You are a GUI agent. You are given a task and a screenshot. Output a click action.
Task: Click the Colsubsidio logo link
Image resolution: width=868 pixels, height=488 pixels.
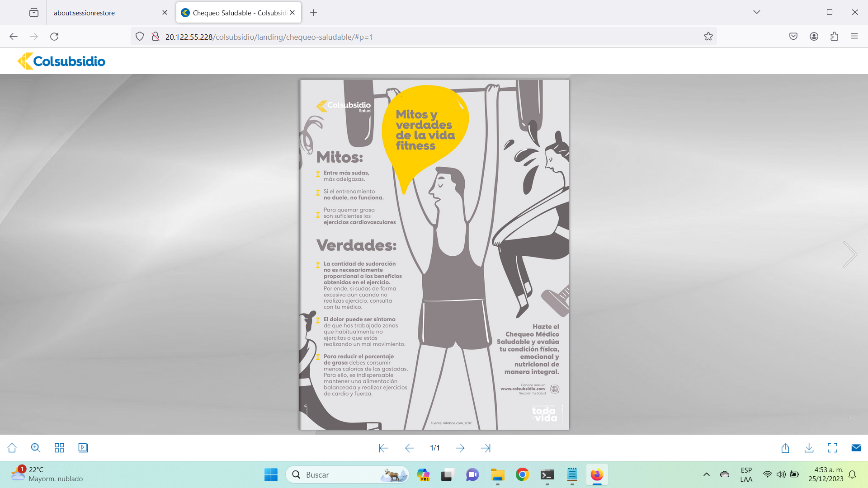pyautogui.click(x=62, y=61)
